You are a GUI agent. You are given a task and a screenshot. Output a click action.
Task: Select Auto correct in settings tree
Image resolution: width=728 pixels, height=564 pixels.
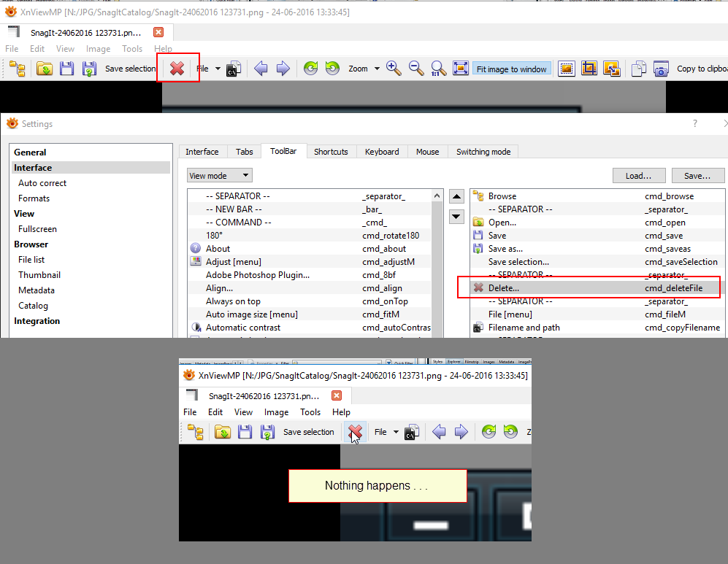coord(42,183)
